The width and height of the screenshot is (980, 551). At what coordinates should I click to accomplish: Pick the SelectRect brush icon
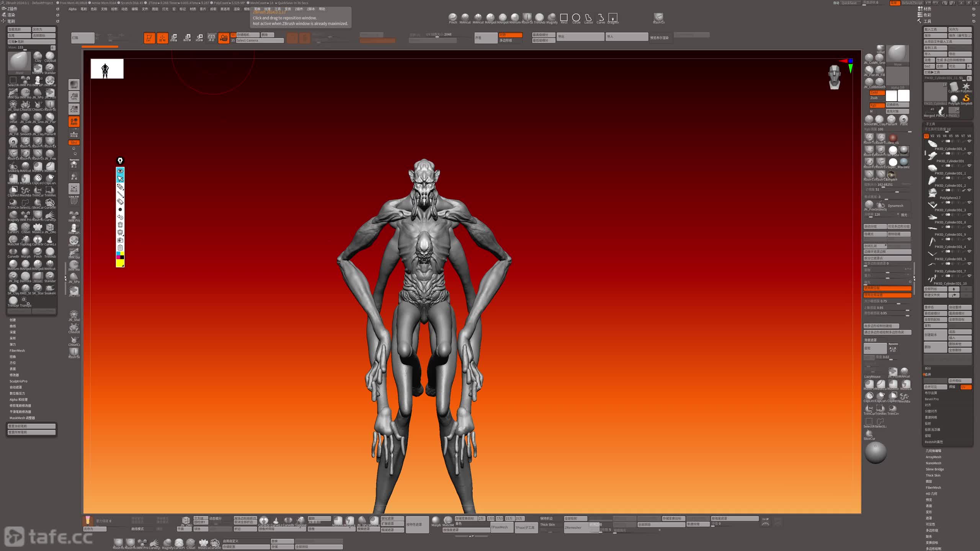13,81
